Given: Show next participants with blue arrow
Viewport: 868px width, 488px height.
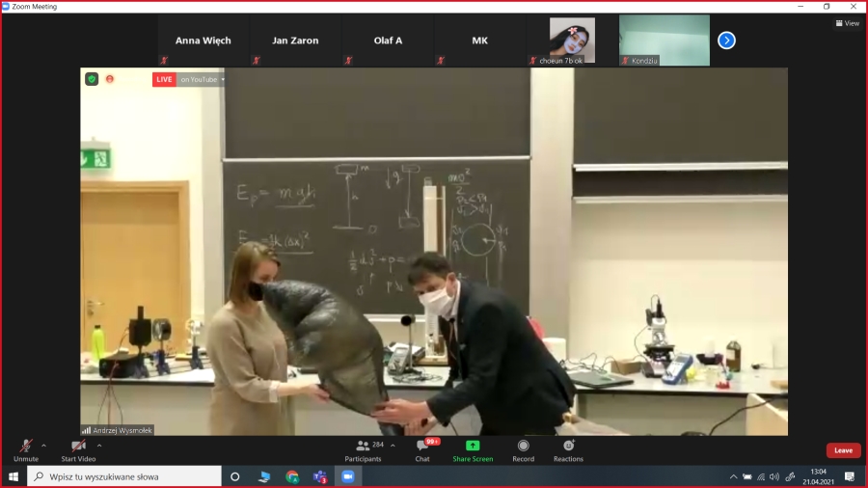Looking at the screenshot, I should click(x=727, y=41).
